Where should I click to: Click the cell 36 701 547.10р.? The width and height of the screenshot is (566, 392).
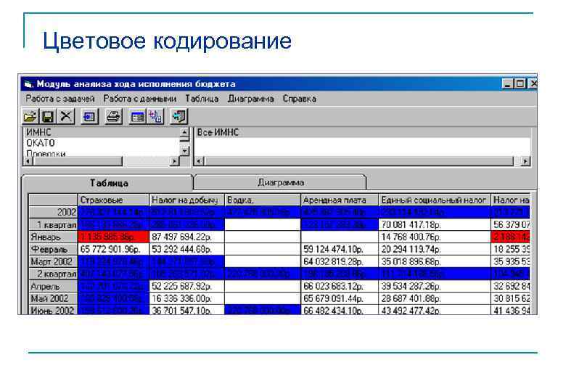[x=186, y=310]
